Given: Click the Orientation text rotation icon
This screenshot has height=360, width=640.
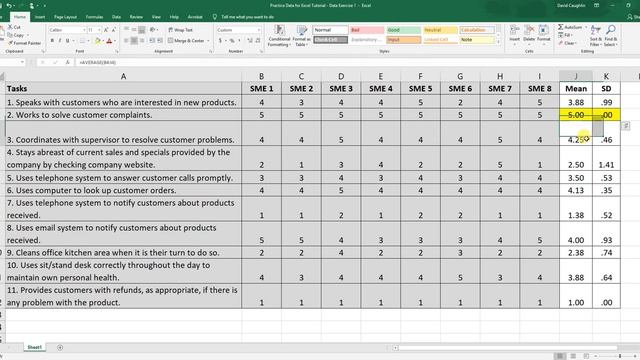Looking at the screenshot, I should coord(153,30).
